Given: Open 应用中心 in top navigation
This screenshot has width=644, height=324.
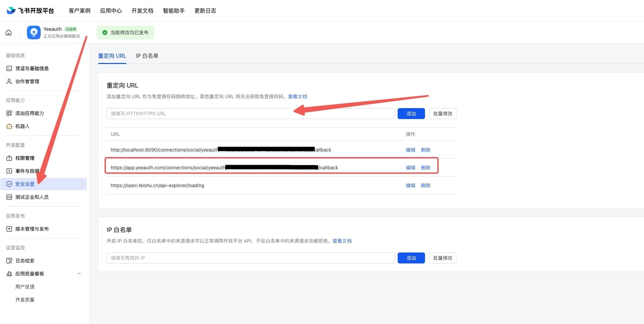Looking at the screenshot, I should pyautogui.click(x=111, y=11).
